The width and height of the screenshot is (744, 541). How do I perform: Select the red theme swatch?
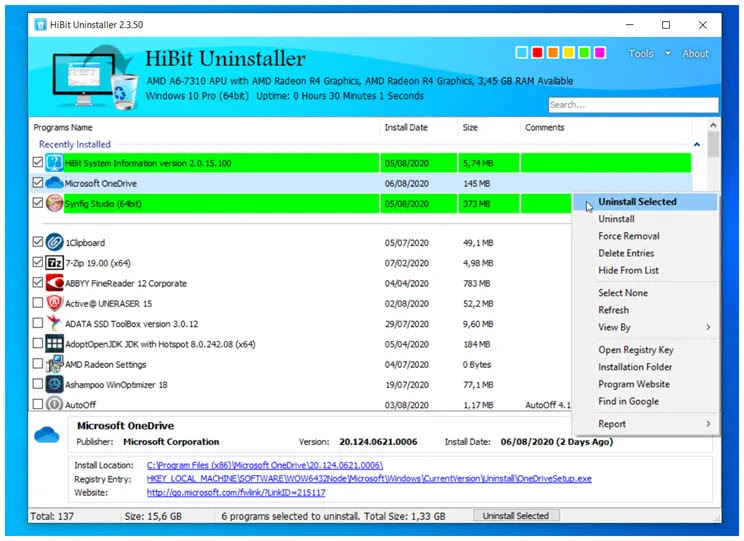pos(537,52)
